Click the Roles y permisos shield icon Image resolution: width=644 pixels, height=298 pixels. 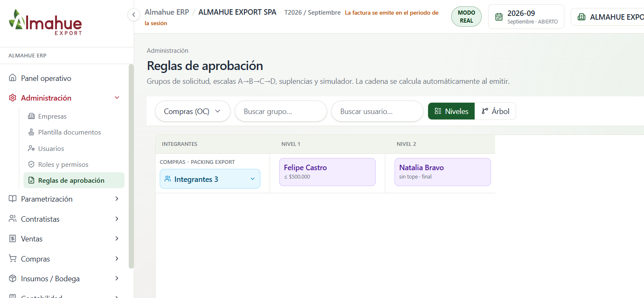click(31, 164)
